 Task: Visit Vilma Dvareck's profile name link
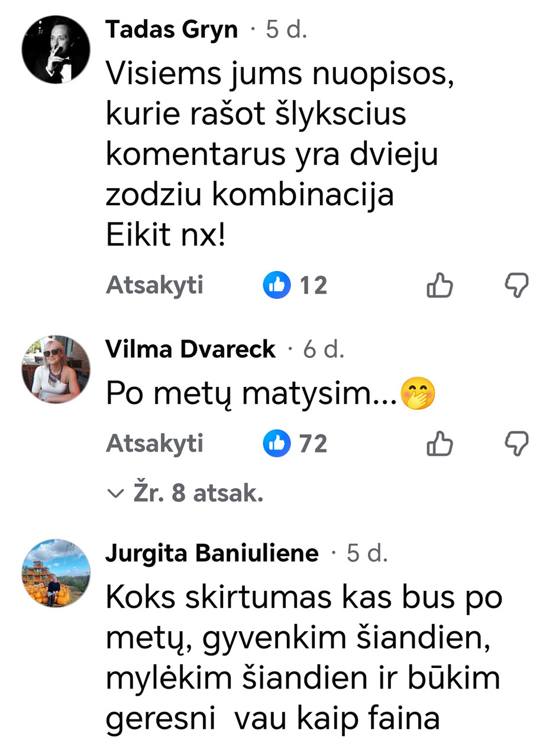(190, 350)
